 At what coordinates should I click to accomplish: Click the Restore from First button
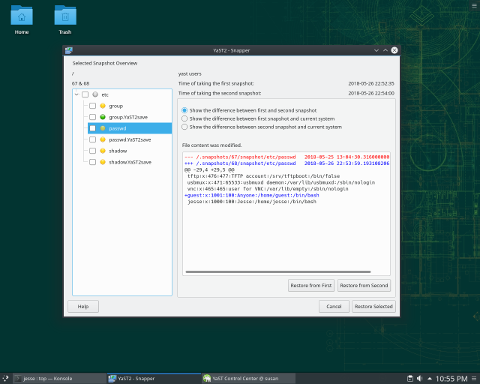(311, 285)
